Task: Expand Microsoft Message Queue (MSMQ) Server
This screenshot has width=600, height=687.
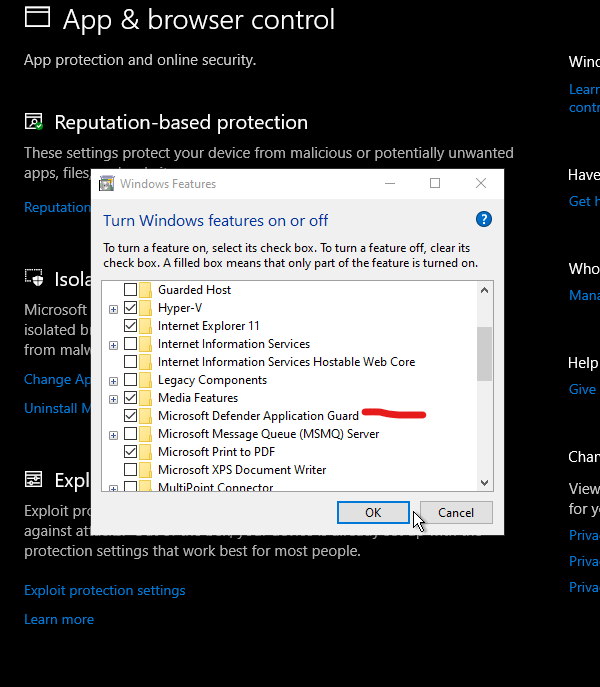Action: 113,434
